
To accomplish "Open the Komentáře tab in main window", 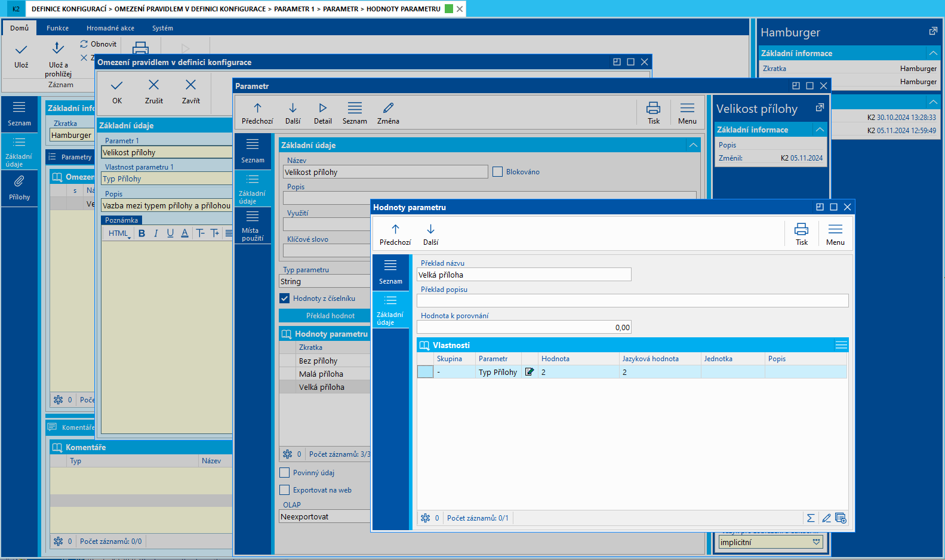I will click(x=72, y=427).
